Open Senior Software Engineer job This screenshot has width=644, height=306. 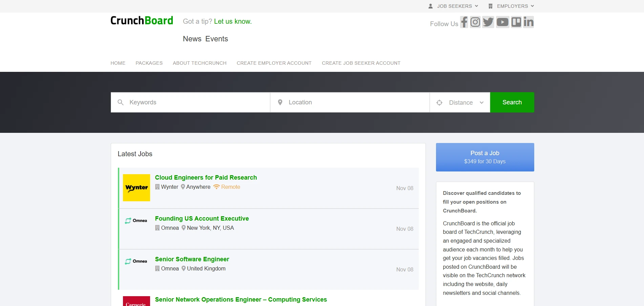(x=192, y=259)
